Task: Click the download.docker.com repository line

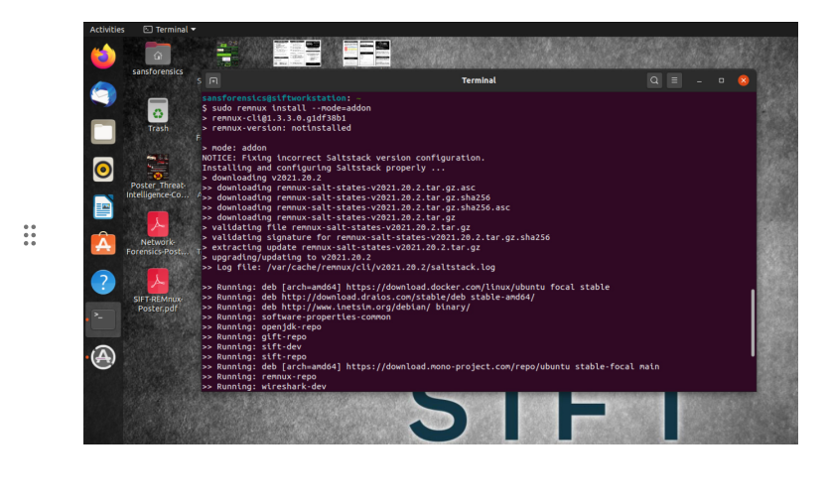Action: pos(406,288)
